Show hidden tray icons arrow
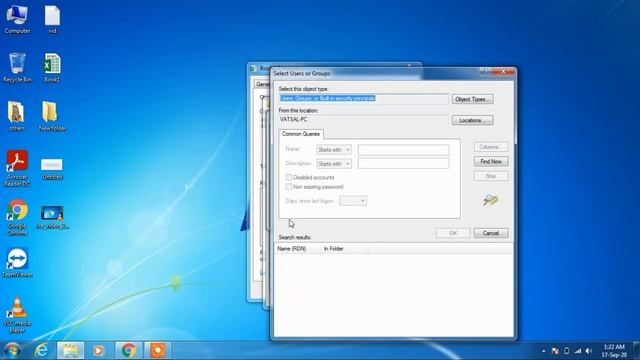The width and height of the screenshot is (640, 360). pos(544,351)
